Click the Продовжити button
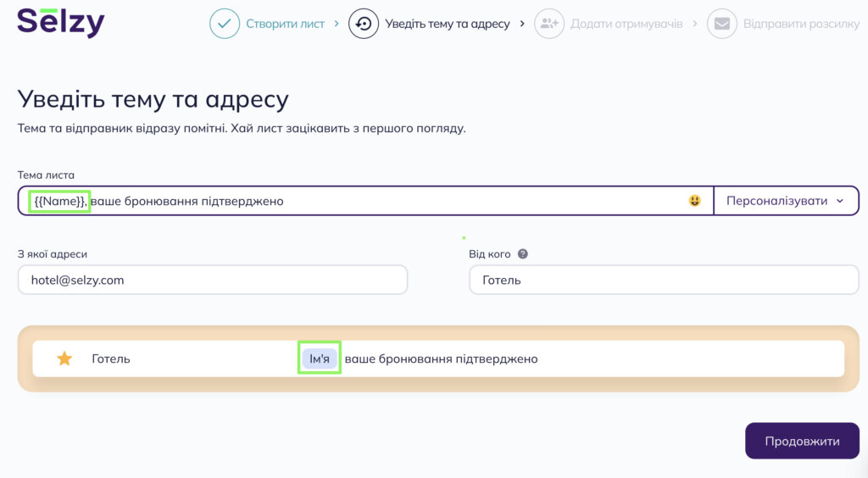 (802, 441)
